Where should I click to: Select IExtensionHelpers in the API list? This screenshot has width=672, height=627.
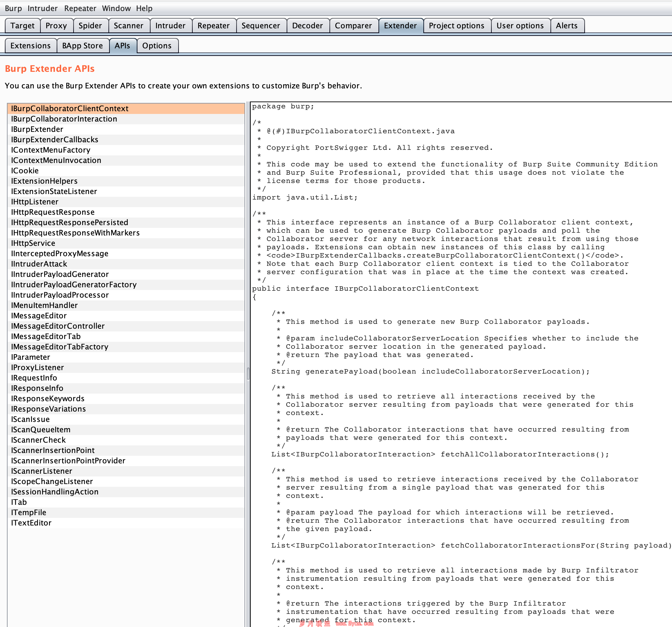(126, 181)
